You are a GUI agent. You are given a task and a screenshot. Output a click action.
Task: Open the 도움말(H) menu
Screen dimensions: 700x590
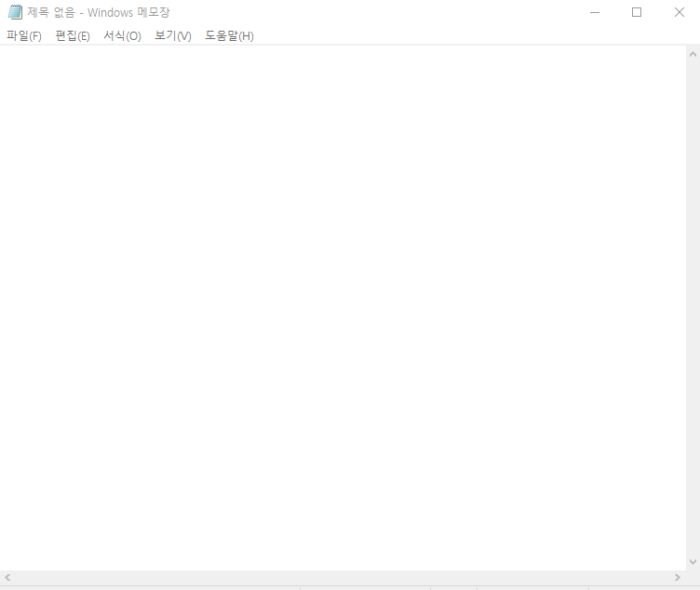(x=229, y=35)
